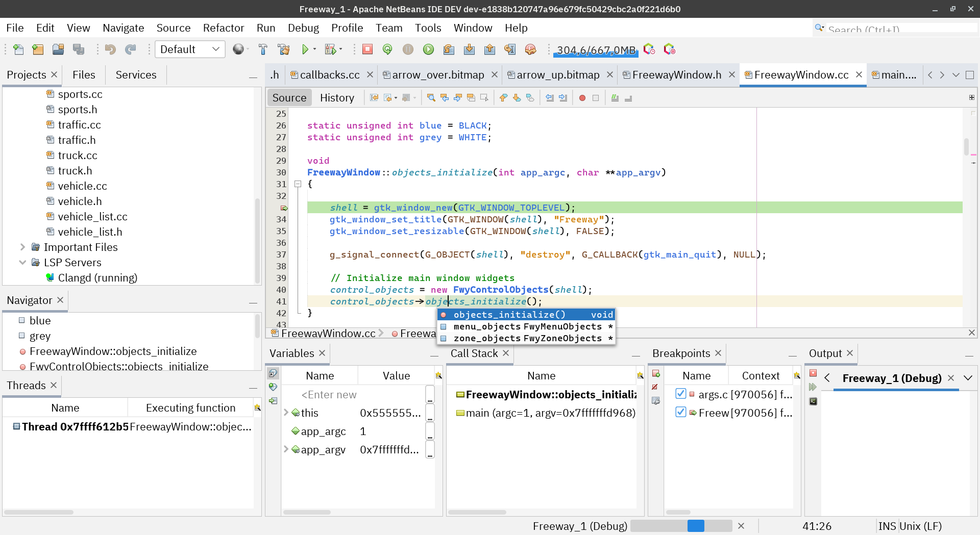
Task: Uncheck the Freew breakpoint checkbox
Action: 680,412
